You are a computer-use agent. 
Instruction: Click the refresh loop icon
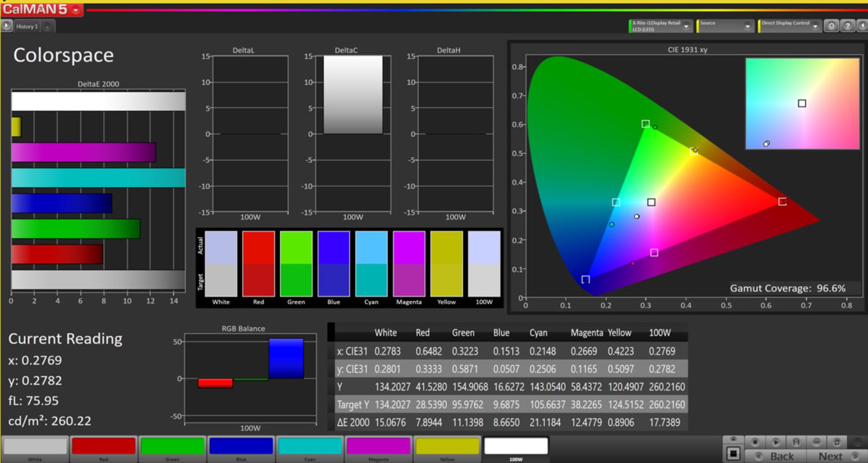coord(837,442)
